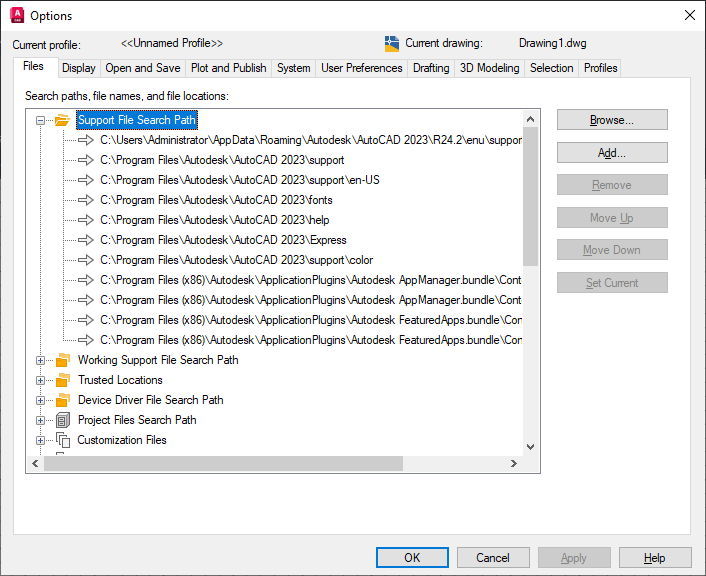Select the AutoCAD 2023\fonts path
The height and width of the screenshot is (576, 706).
click(x=216, y=200)
